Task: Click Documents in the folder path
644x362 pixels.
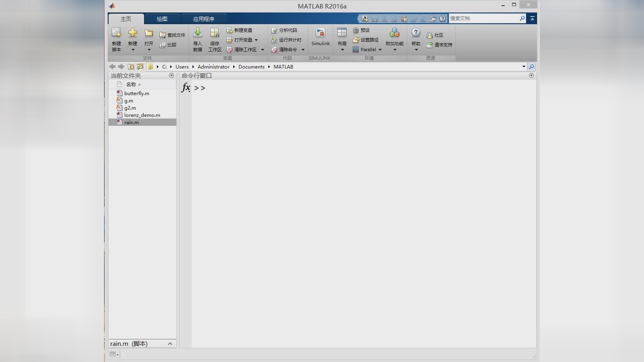Action: (x=251, y=67)
